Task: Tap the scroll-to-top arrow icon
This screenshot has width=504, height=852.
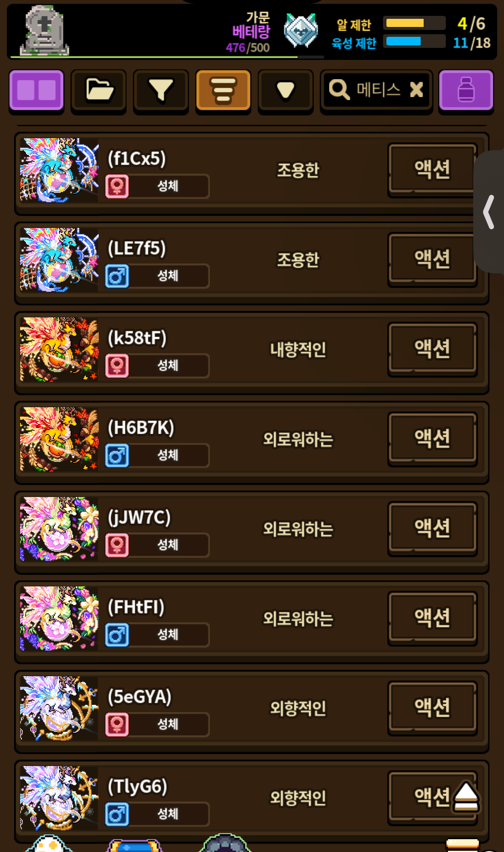Action: click(466, 797)
